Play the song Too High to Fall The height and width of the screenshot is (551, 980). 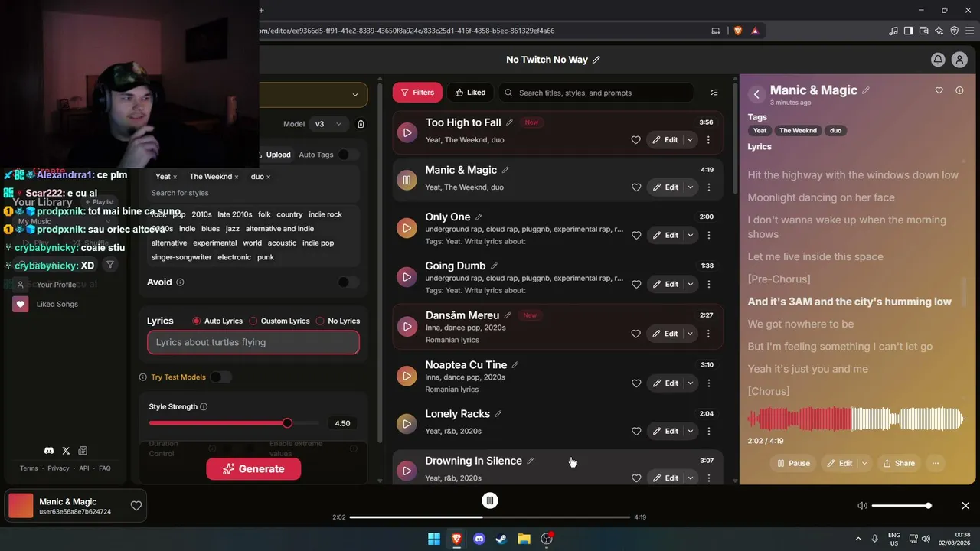point(407,132)
